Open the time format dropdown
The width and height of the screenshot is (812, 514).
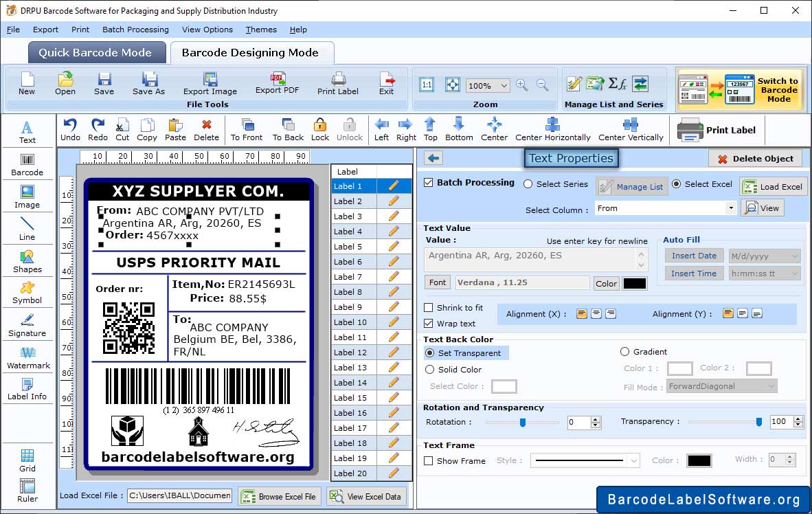point(794,273)
